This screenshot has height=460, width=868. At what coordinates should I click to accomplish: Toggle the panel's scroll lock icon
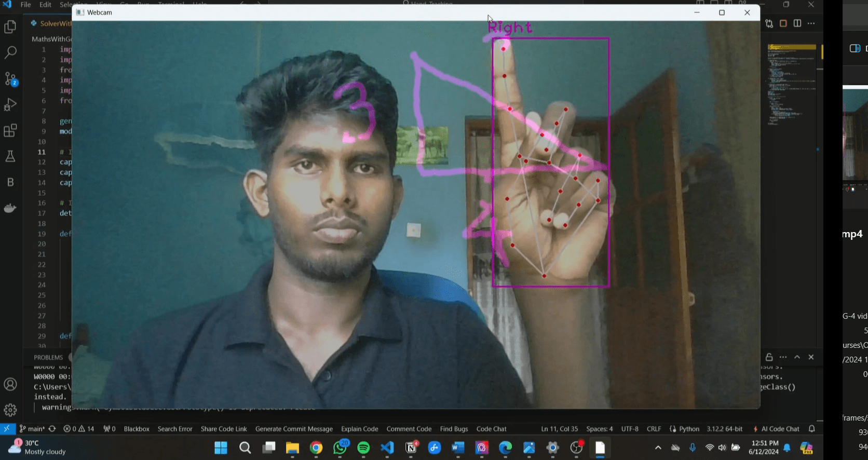point(769,357)
